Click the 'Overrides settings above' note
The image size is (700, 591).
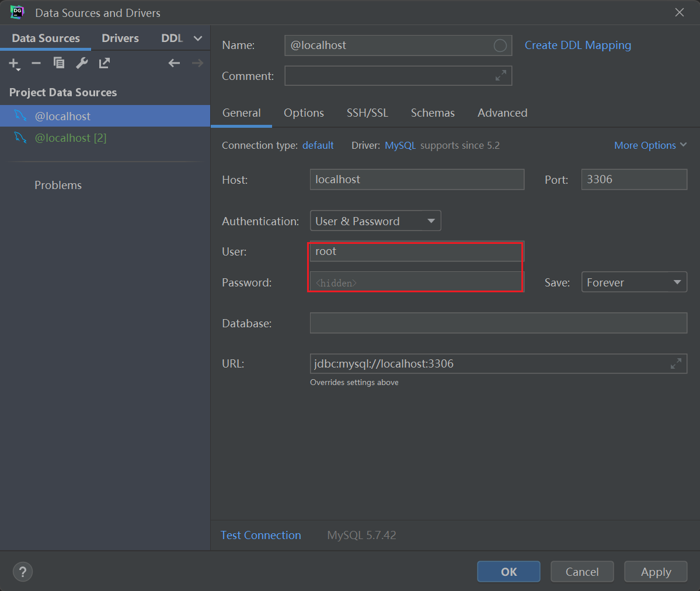pos(354,382)
